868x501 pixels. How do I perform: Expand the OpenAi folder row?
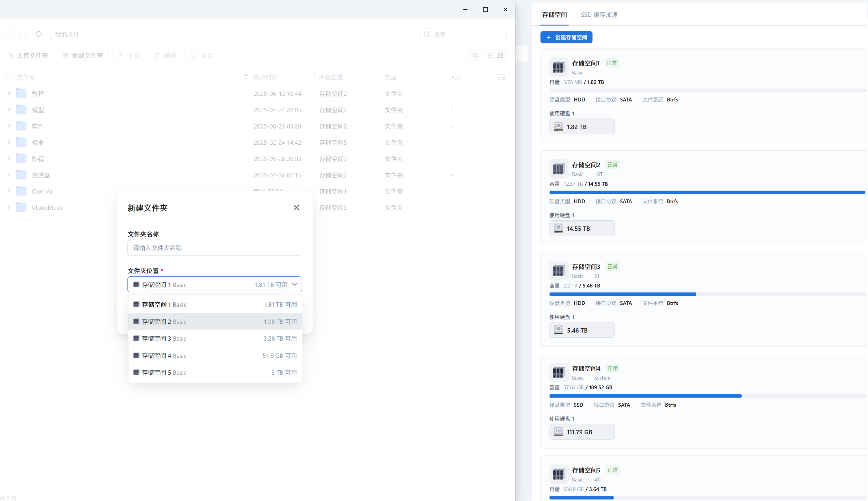9,191
